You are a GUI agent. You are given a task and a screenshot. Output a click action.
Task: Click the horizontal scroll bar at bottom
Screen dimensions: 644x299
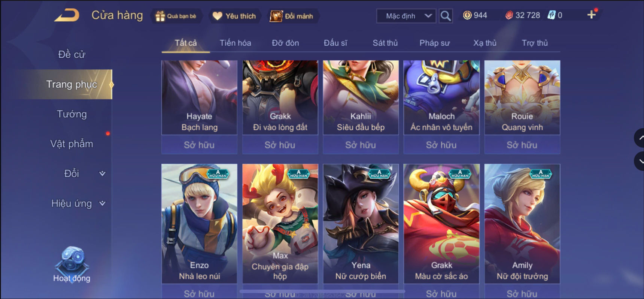pyautogui.click(x=322, y=291)
